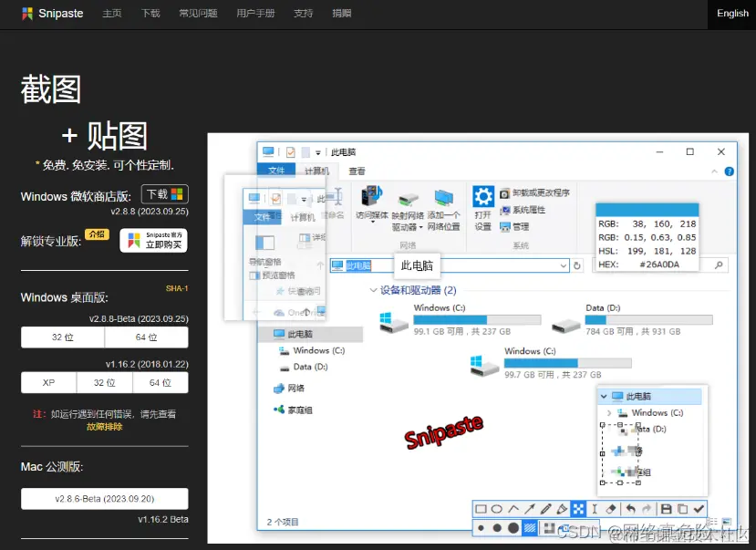Click the 立即购买 purchase button
This screenshot has height=550, width=756.
pyautogui.click(x=154, y=241)
